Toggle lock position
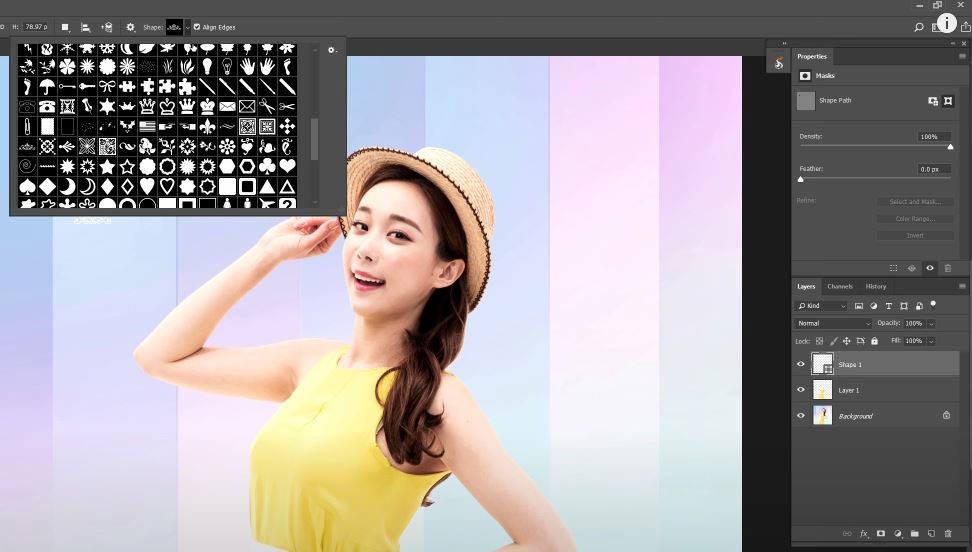Screen dimensions: 972x552 click(846, 341)
